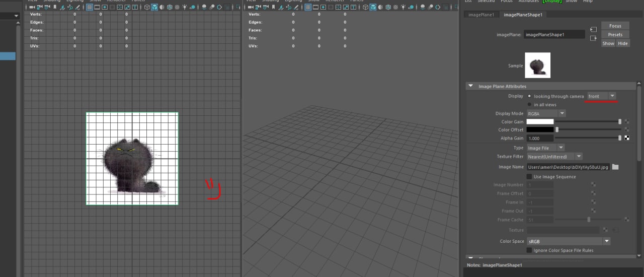Viewport: 644px width, 277px height.
Task: Toggle Shadows icon in front view panel
Action: [192, 7]
